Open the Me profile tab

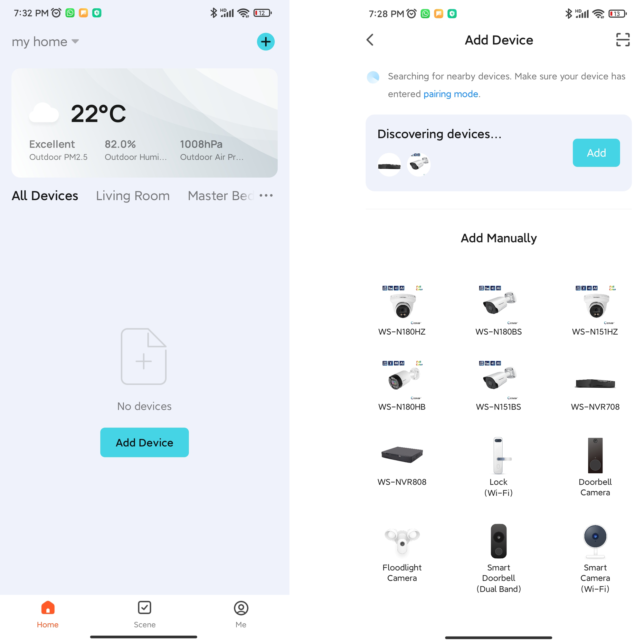[241, 614]
